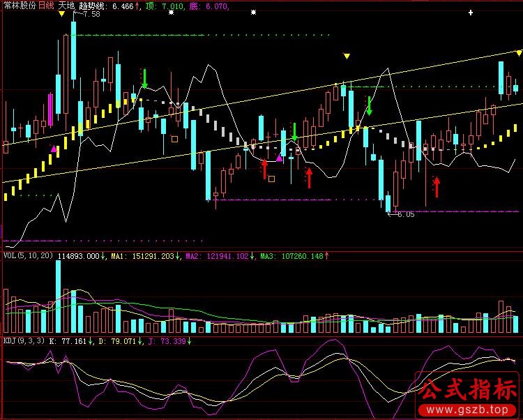Click the 7.58 high price annotation

pyautogui.click(x=91, y=14)
